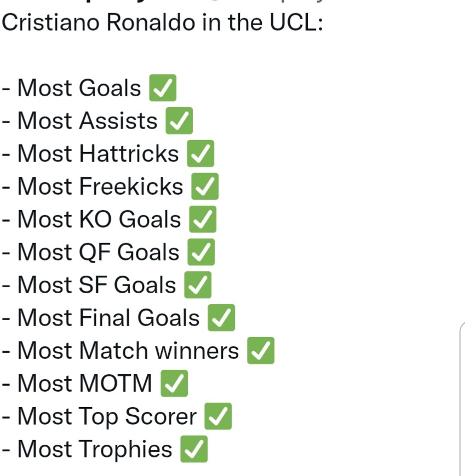Click the green checkmark beside Most Assists
This screenshot has height=476, width=465.
click(179, 121)
